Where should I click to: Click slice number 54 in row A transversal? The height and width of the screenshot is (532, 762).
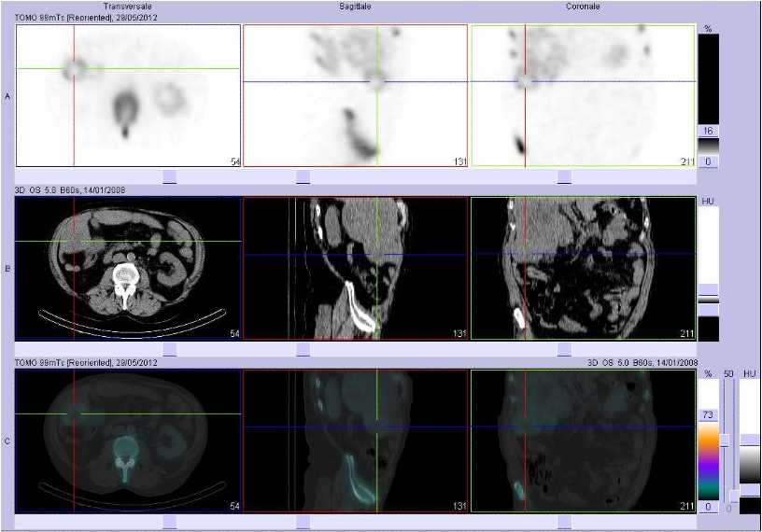tap(234, 161)
